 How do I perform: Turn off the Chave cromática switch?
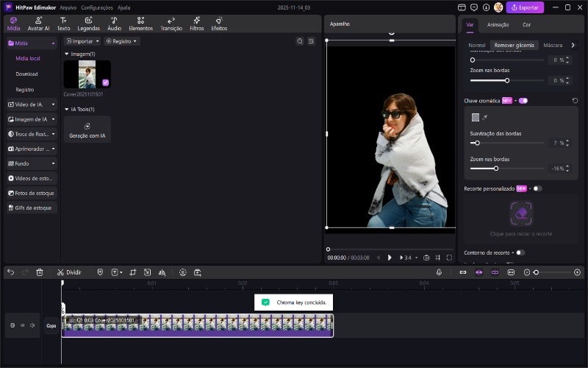(x=523, y=101)
